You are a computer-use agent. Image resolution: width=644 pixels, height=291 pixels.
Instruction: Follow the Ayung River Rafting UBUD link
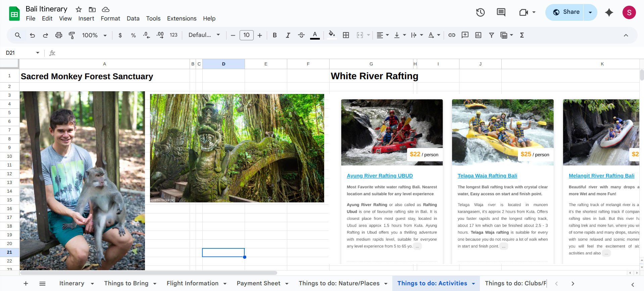pos(380,176)
